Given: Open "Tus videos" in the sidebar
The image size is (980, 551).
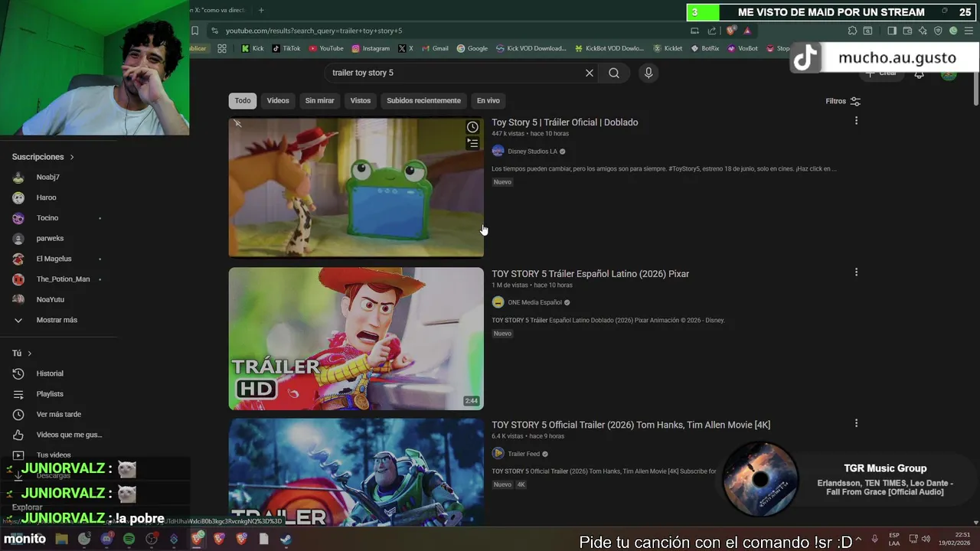Looking at the screenshot, I should 54,455.
